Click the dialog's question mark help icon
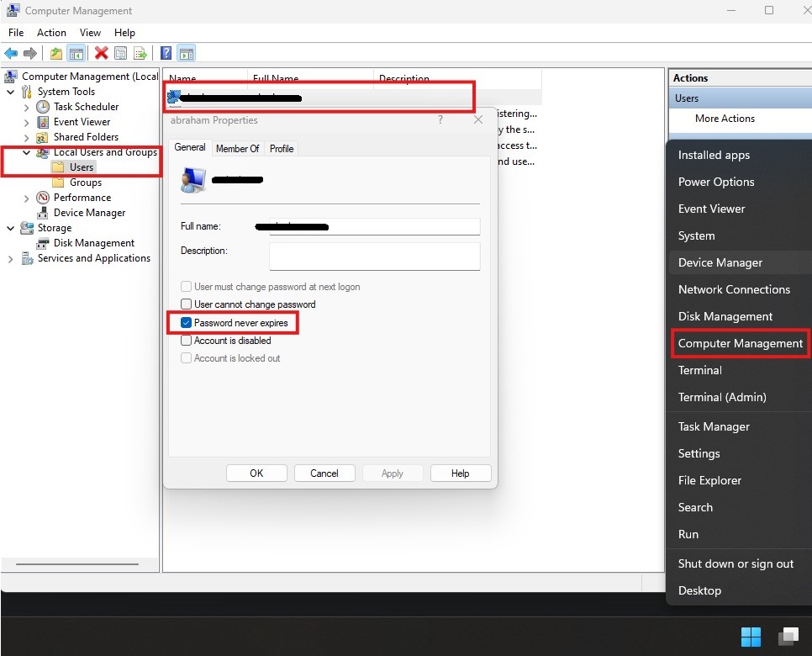Screen dimensions: 812x656 coord(440,119)
